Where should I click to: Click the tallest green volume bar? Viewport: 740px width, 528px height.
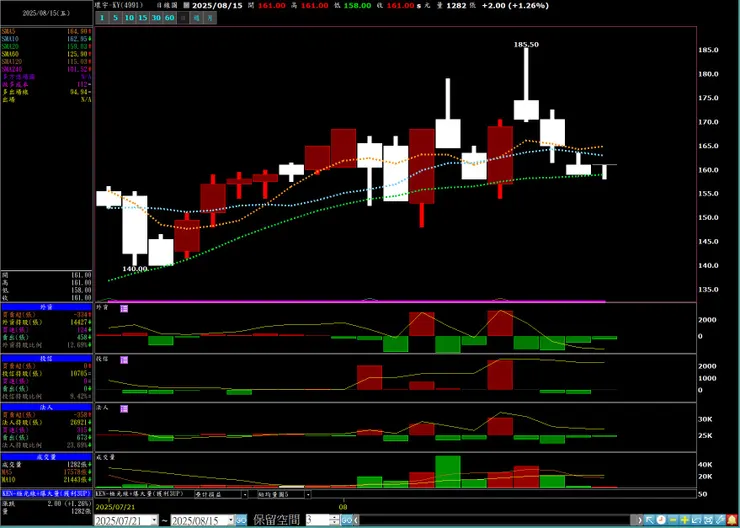point(447,472)
